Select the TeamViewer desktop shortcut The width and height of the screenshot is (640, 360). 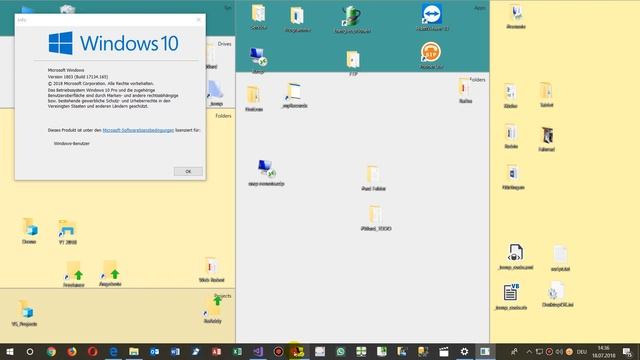click(432, 18)
